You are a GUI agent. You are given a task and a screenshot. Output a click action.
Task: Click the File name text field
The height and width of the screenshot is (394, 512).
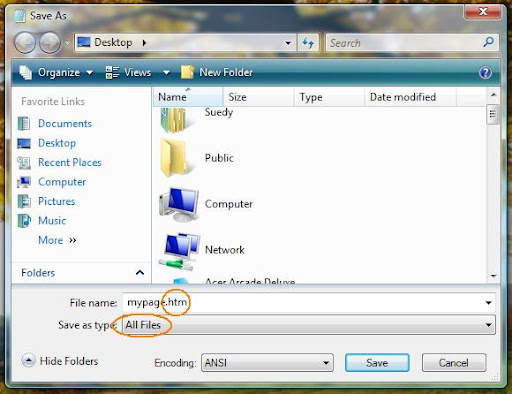tap(302, 303)
